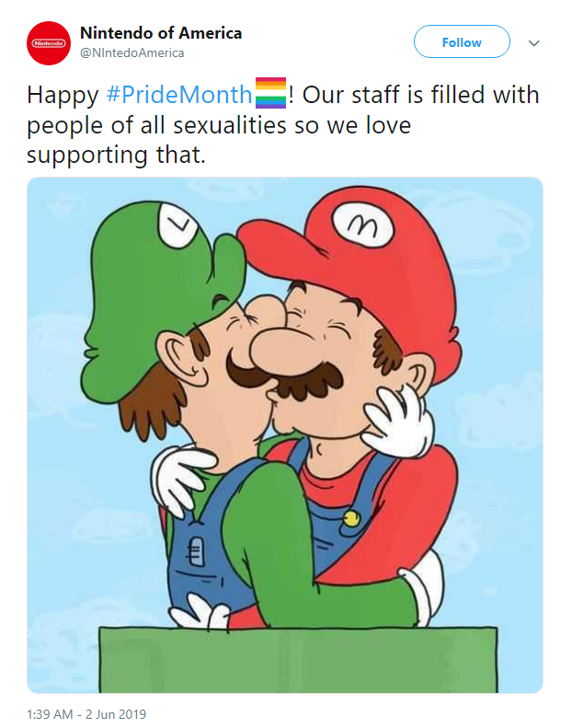572x728 pixels.
Task: Click the Nintendo logo profile avatar
Action: 48,43
